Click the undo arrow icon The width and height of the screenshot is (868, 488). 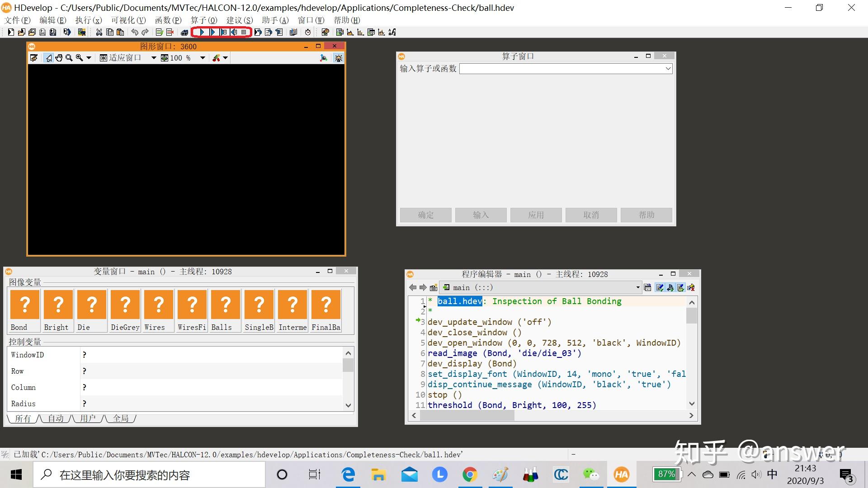point(134,32)
